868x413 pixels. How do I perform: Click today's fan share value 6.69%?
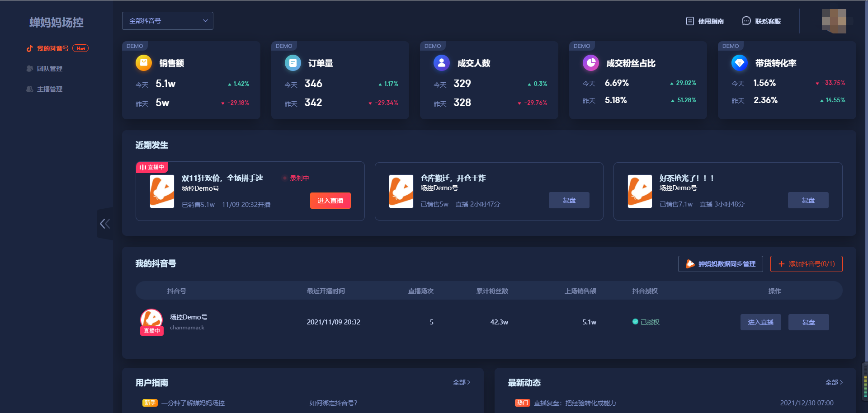click(x=617, y=83)
